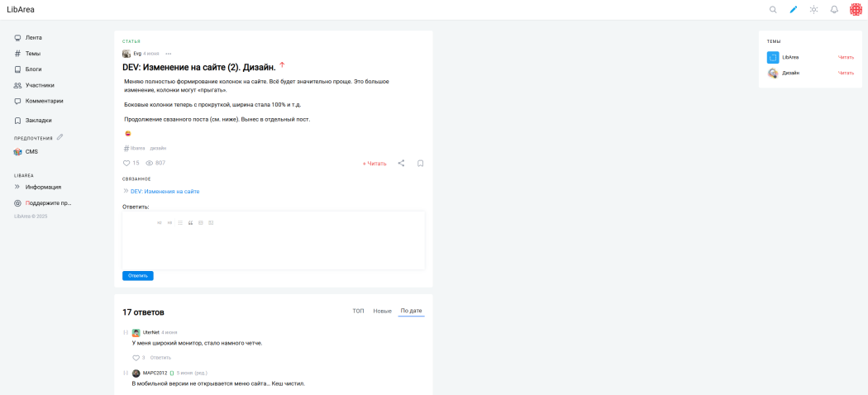Viewport: 868px width, 395px height.
Task: Open Комментарии in the sidebar
Action: (45, 102)
